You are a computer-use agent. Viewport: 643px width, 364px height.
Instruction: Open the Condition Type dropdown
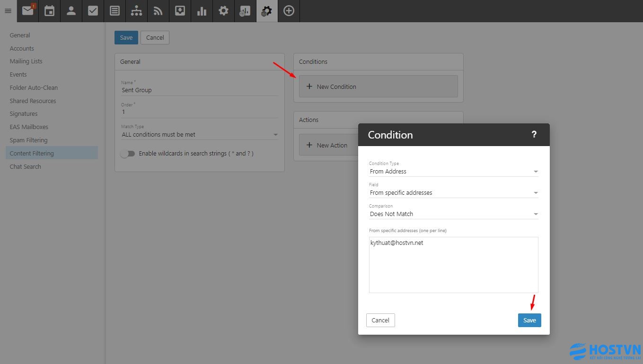point(454,172)
